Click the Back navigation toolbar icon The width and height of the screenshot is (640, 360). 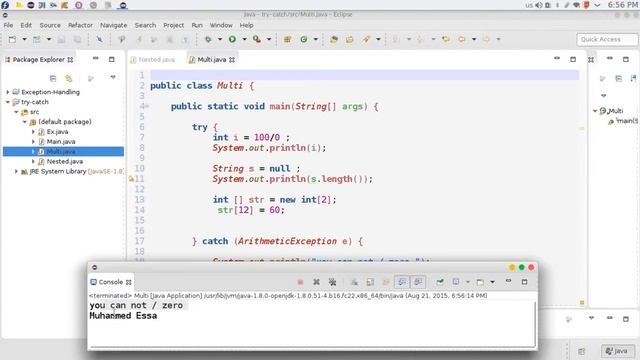click(x=462, y=39)
